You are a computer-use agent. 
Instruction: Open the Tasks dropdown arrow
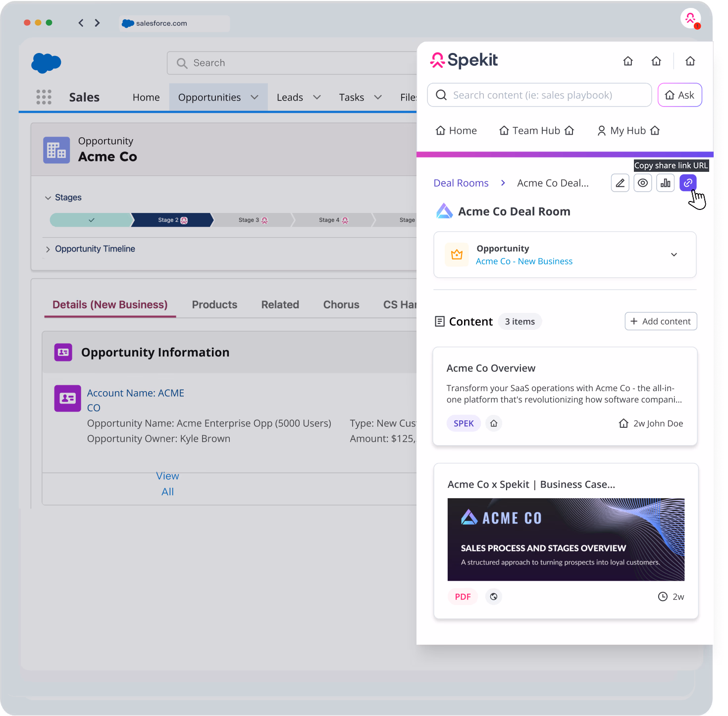378,97
